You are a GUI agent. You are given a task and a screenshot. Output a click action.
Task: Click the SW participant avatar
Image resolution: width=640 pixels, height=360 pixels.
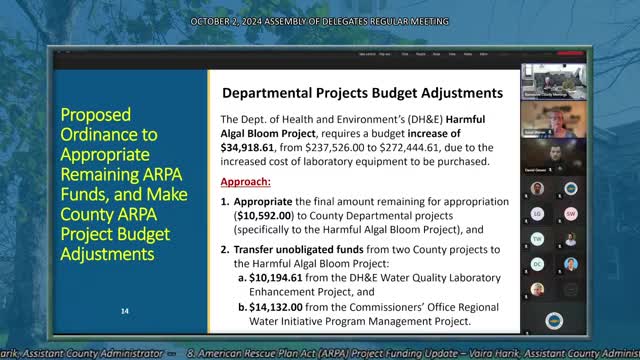[x=571, y=214]
